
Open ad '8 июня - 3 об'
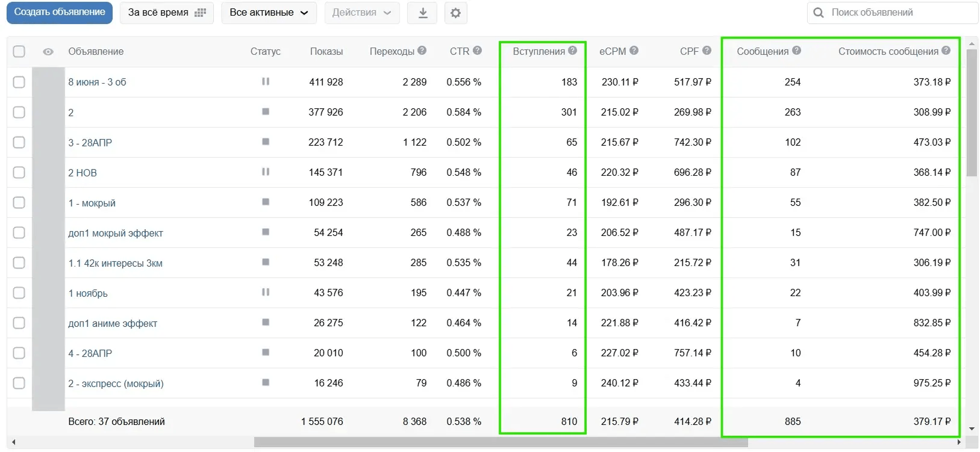tap(97, 82)
